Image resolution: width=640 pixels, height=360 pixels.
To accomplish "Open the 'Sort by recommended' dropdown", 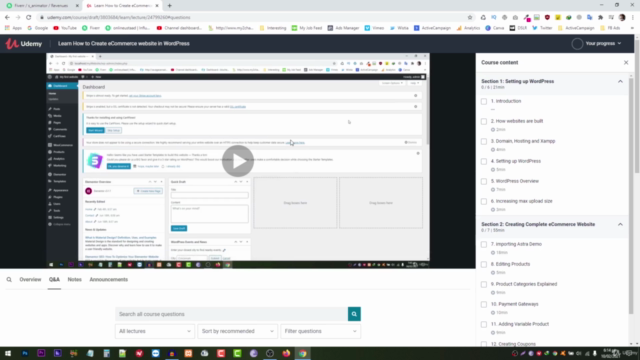I will [x=238, y=331].
